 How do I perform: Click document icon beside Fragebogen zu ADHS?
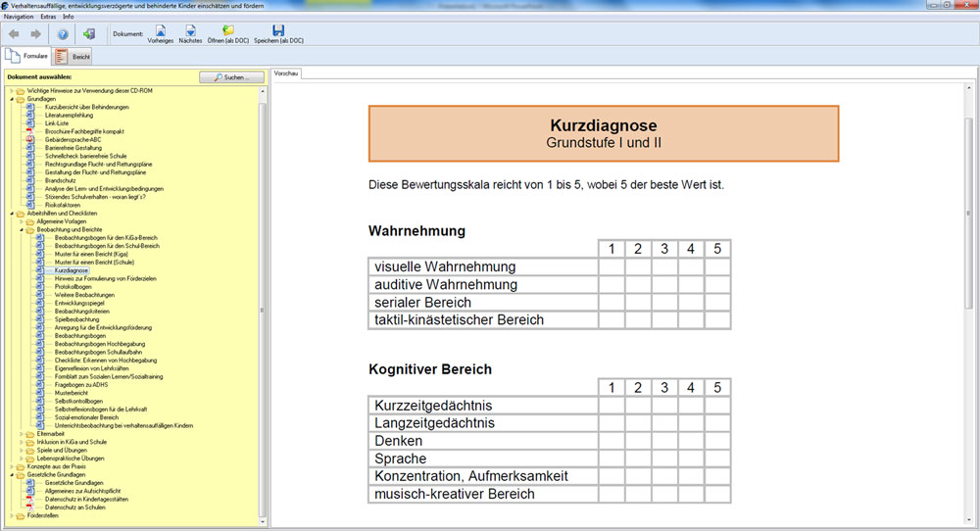point(40,385)
